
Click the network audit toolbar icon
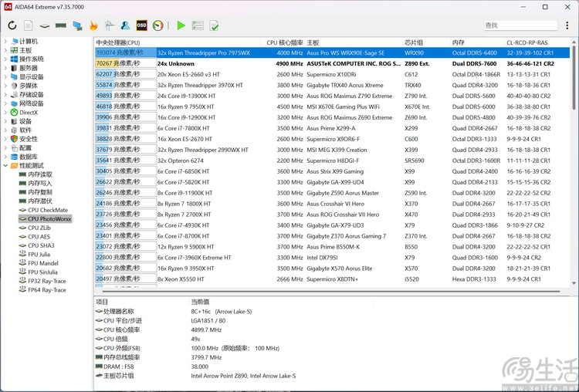[x=110, y=25]
